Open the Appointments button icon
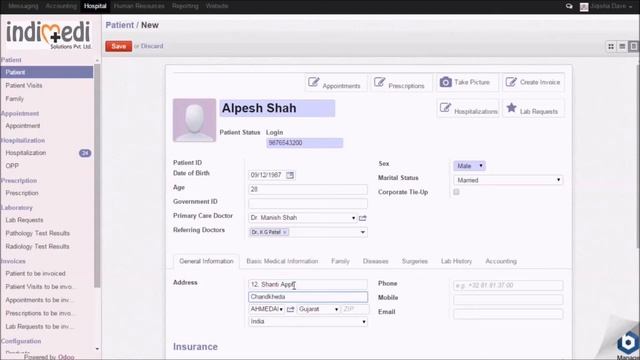This screenshot has height=360, width=640. click(313, 82)
